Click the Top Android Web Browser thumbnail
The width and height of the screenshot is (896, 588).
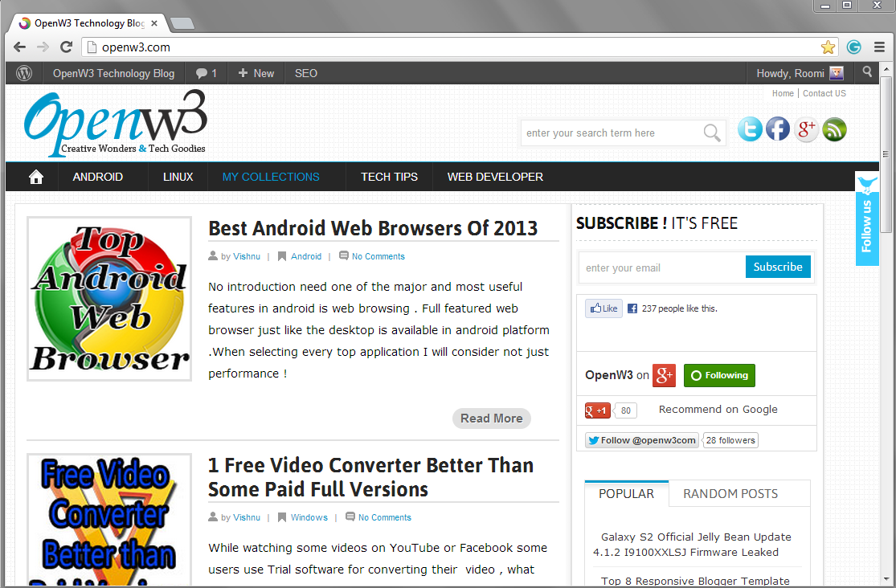[x=109, y=299]
